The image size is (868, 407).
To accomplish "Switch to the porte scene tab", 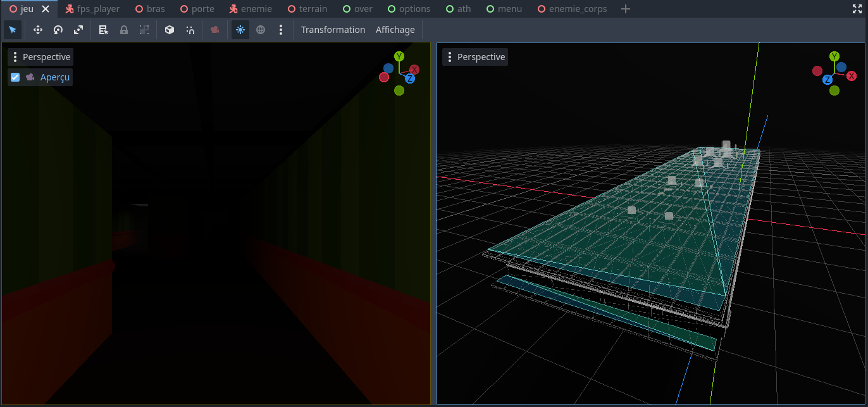I will click(x=197, y=9).
